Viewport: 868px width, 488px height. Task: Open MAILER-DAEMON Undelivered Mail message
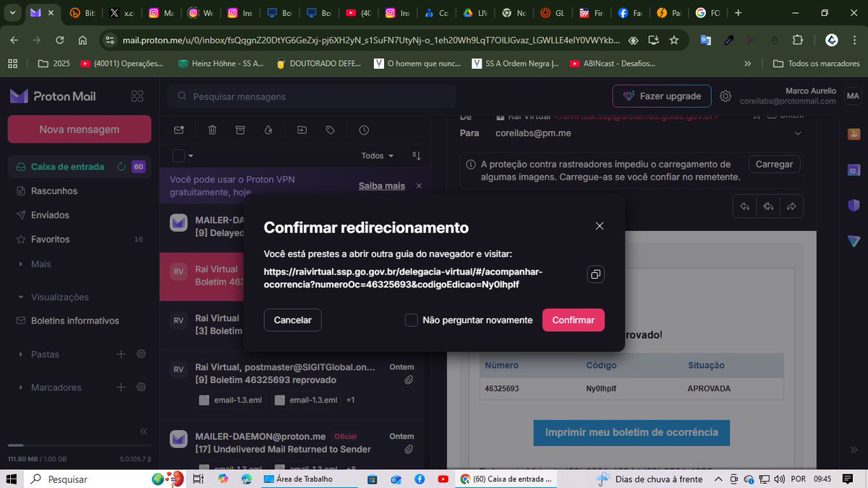pyautogui.click(x=292, y=443)
